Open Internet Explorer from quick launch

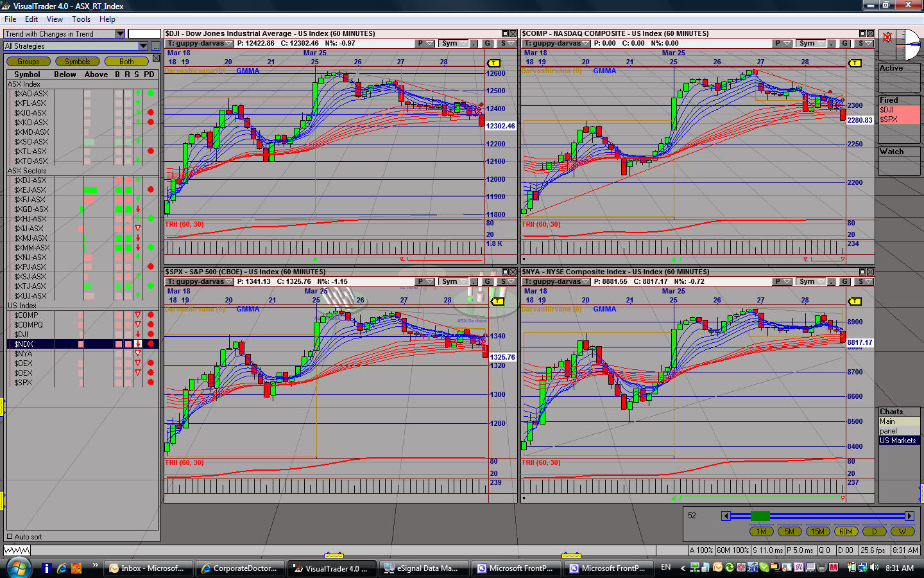62,568
